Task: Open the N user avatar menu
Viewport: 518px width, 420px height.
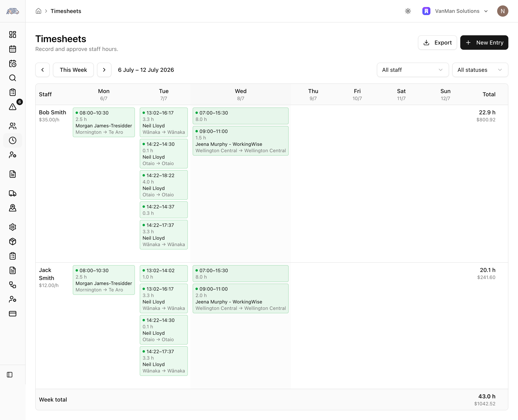Action: (x=503, y=11)
